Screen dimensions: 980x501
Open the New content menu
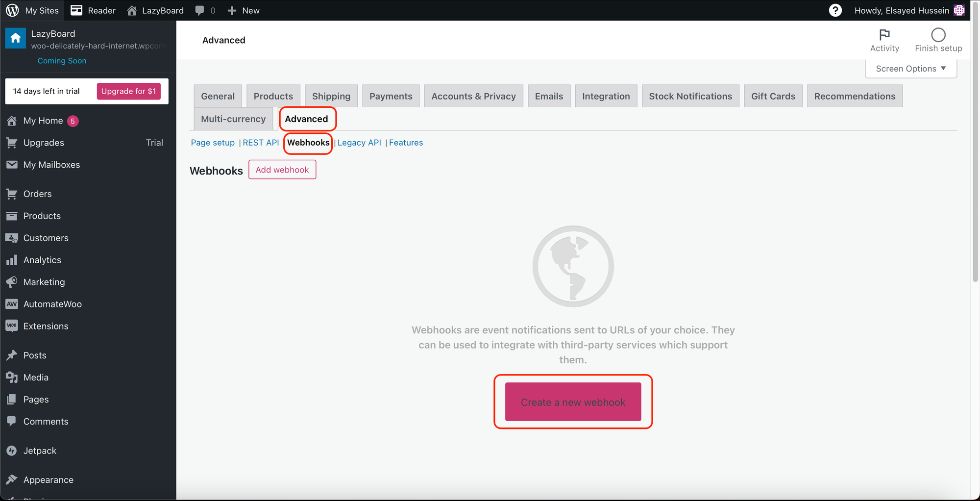click(244, 10)
